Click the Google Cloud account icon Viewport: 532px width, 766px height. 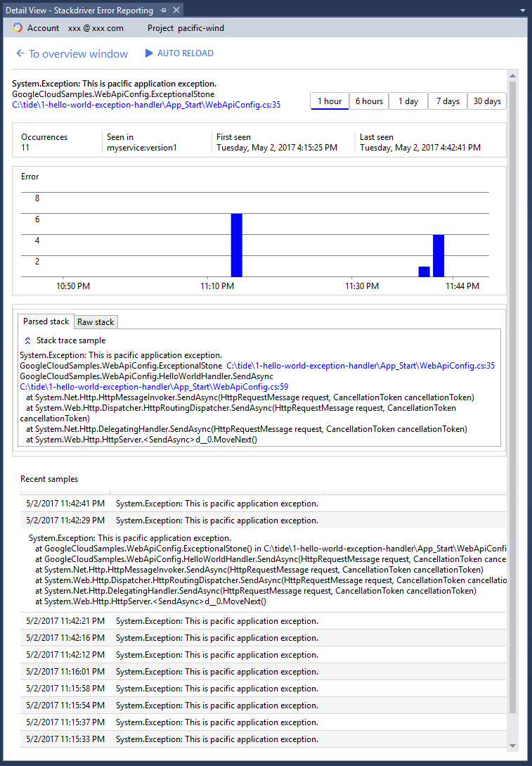tap(18, 27)
